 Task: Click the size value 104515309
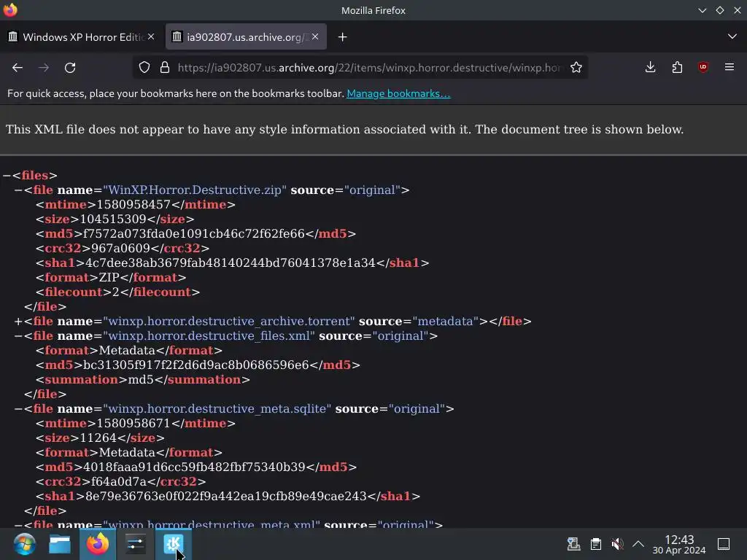coord(113,219)
